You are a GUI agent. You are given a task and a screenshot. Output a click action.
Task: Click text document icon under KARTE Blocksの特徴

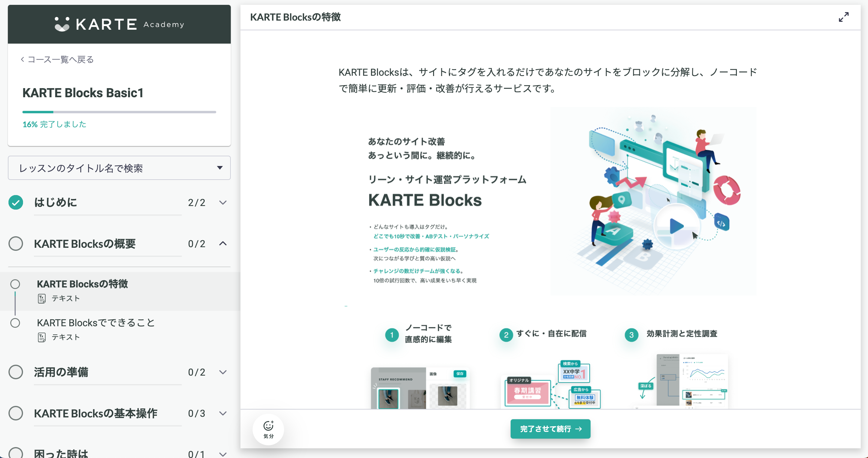[42, 299]
